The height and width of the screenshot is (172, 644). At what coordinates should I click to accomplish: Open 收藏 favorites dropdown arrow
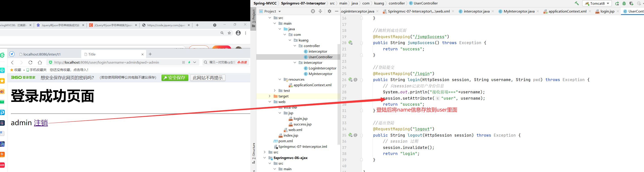(x=24, y=70)
